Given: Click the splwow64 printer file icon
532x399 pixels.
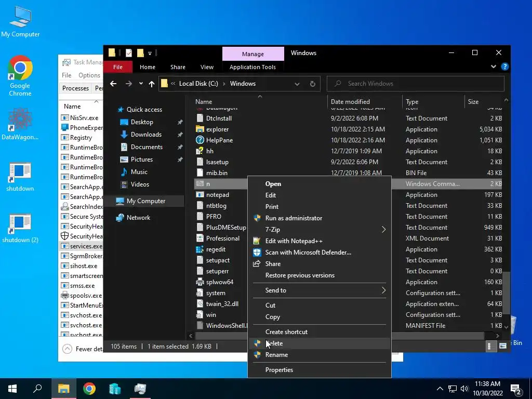Looking at the screenshot, I should pyautogui.click(x=200, y=282).
